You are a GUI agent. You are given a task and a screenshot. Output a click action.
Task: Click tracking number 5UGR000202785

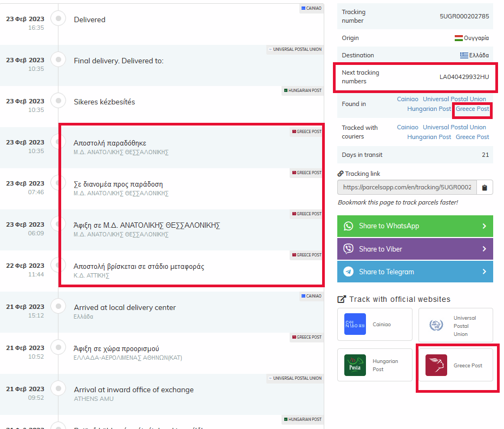pyautogui.click(x=464, y=16)
